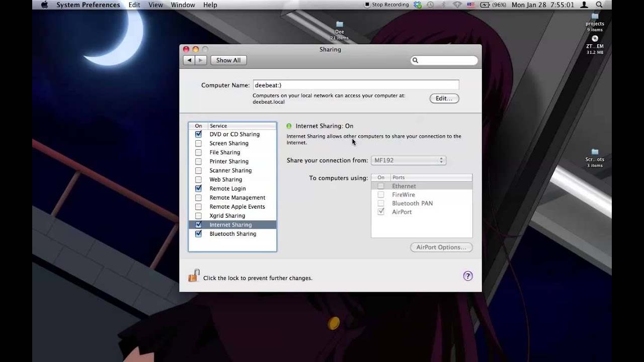This screenshot has height=362, width=644.
Task: Open Spotlight search in the menu bar
Action: point(599,5)
